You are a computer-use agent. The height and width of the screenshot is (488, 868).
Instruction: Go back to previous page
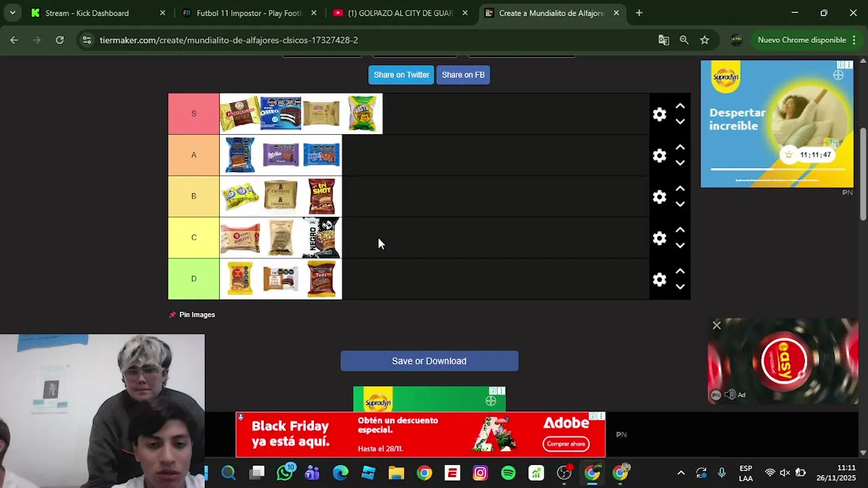coord(14,40)
